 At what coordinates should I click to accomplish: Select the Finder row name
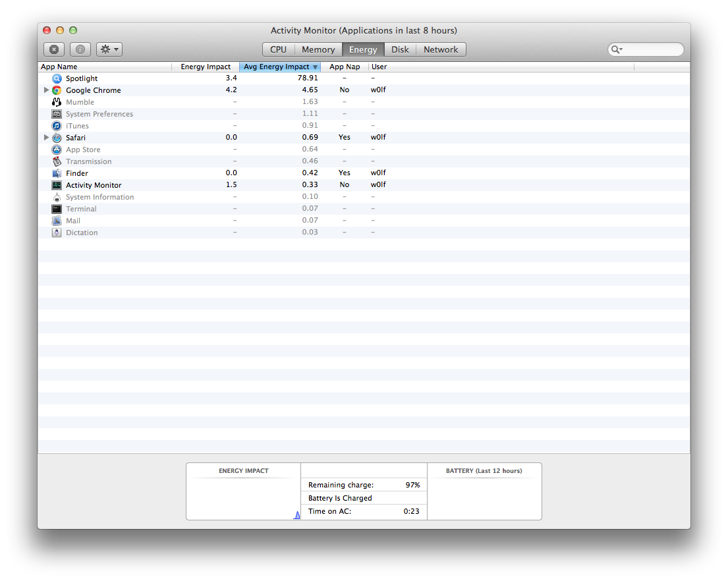pos(77,173)
